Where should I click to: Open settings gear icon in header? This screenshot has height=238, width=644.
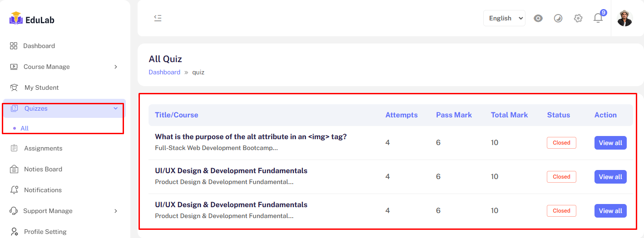578,18
